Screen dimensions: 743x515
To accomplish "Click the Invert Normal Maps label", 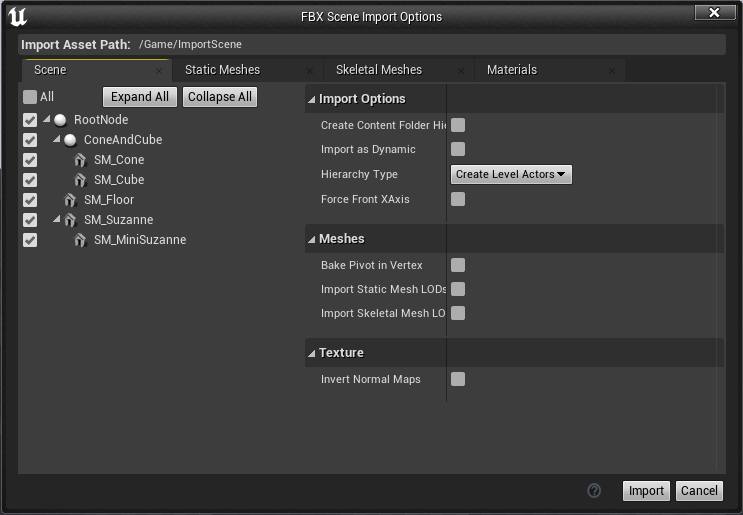I will [x=371, y=379].
